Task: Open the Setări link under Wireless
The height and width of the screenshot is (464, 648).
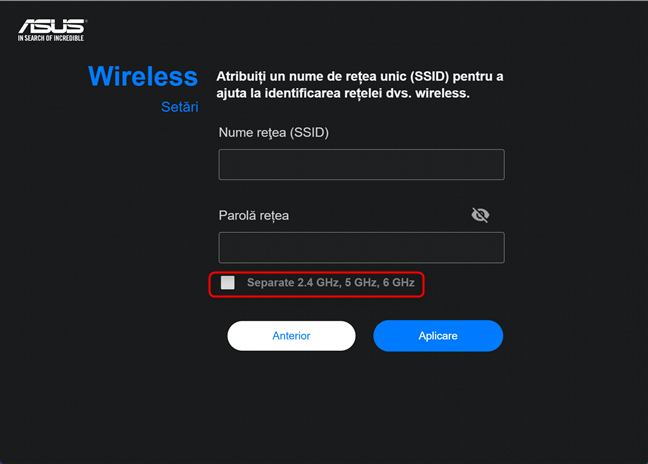Action: coord(180,106)
